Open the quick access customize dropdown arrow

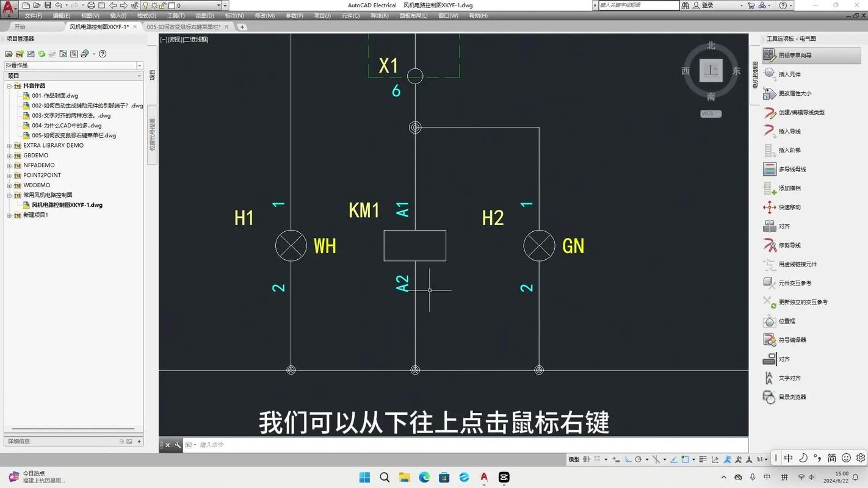click(225, 5)
